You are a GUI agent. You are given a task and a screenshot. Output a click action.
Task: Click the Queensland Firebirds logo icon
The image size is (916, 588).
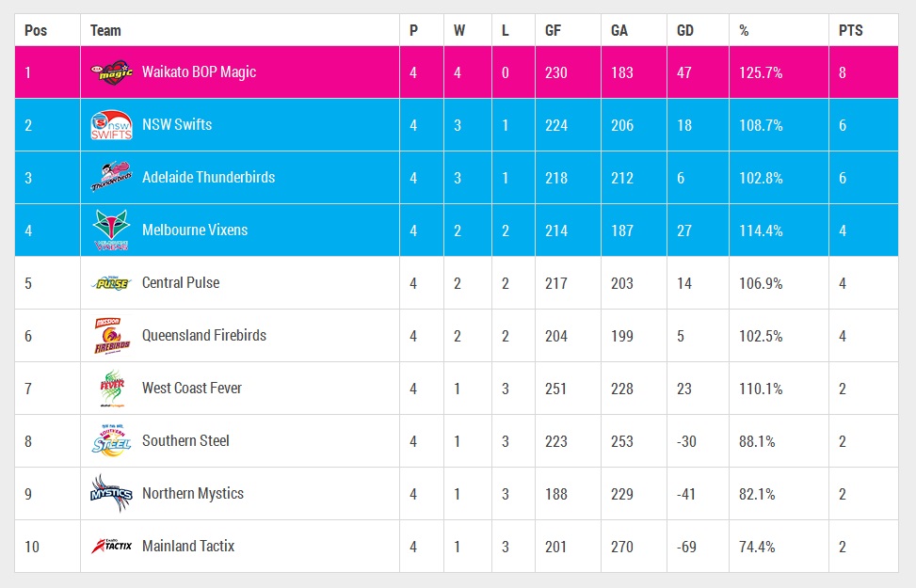click(111, 336)
